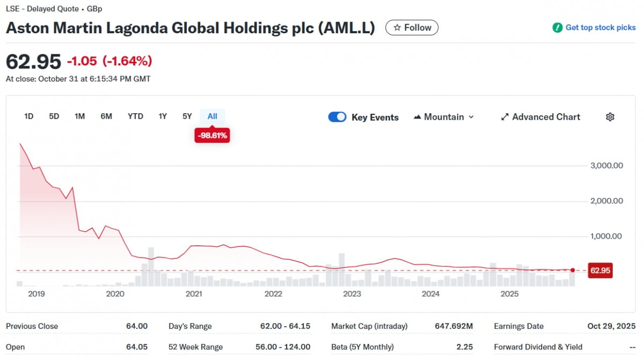Click the star Follow button

pyautogui.click(x=412, y=27)
